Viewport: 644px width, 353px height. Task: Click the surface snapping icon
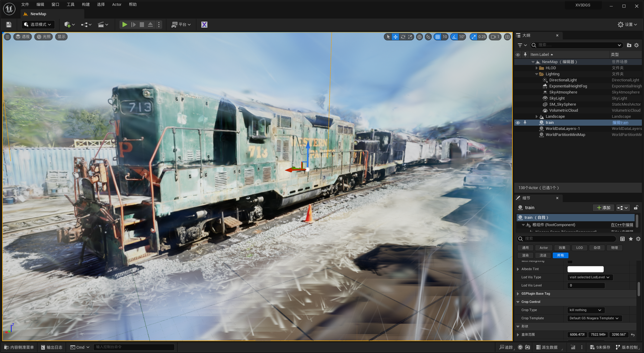(428, 37)
